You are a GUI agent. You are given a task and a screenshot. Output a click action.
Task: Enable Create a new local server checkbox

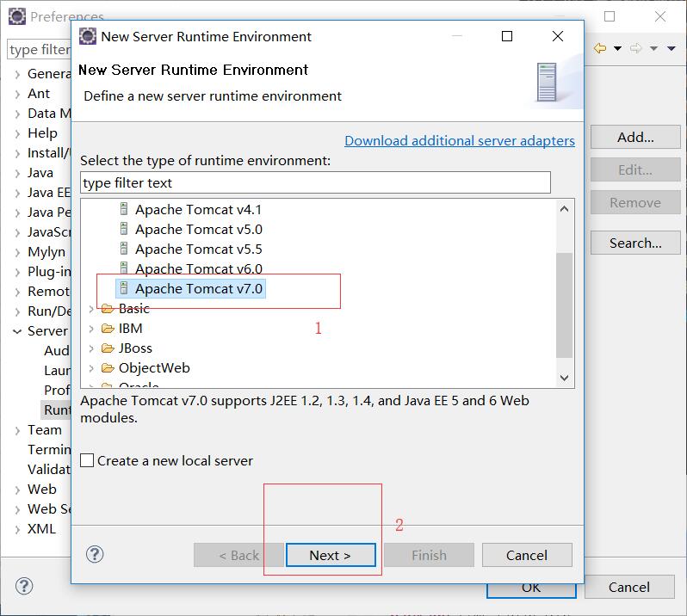[x=87, y=460]
